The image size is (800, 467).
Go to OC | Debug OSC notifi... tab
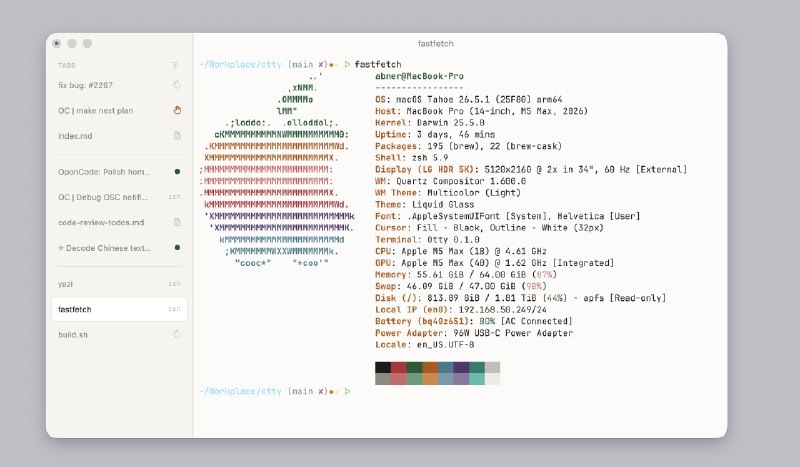pyautogui.click(x=119, y=197)
